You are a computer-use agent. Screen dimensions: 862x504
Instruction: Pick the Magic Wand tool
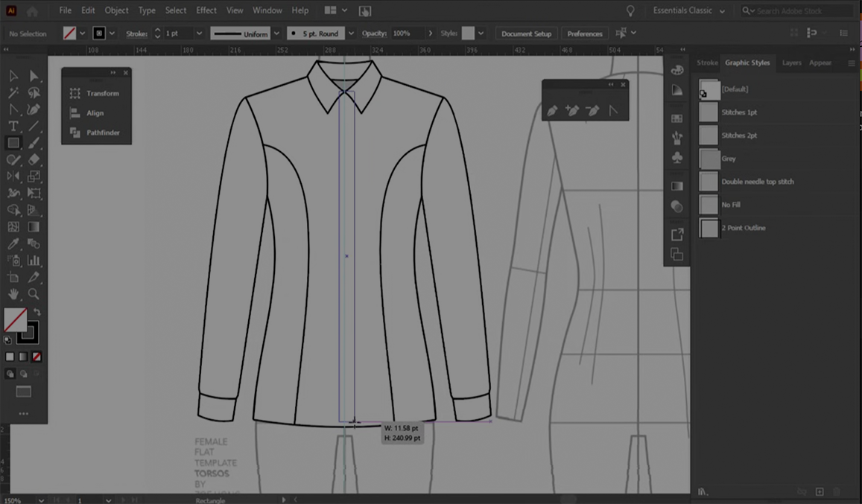pyautogui.click(x=13, y=92)
